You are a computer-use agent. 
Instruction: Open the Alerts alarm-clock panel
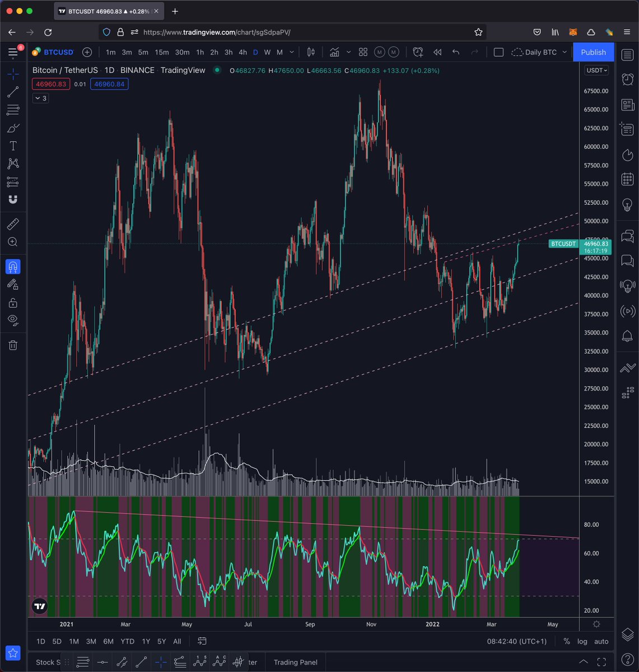pyautogui.click(x=627, y=79)
